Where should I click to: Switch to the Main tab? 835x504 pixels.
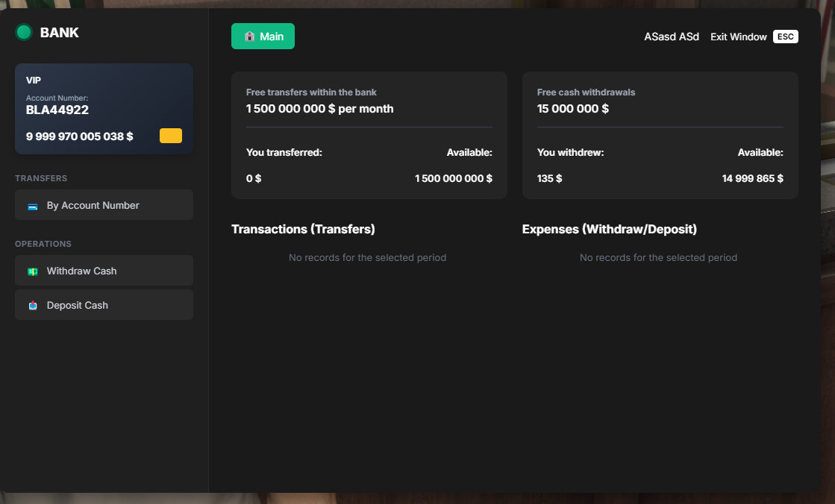[263, 37]
